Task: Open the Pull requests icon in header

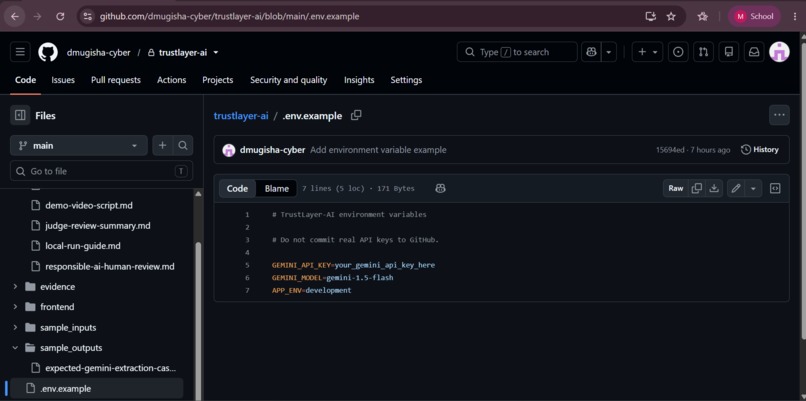Action: (x=703, y=52)
